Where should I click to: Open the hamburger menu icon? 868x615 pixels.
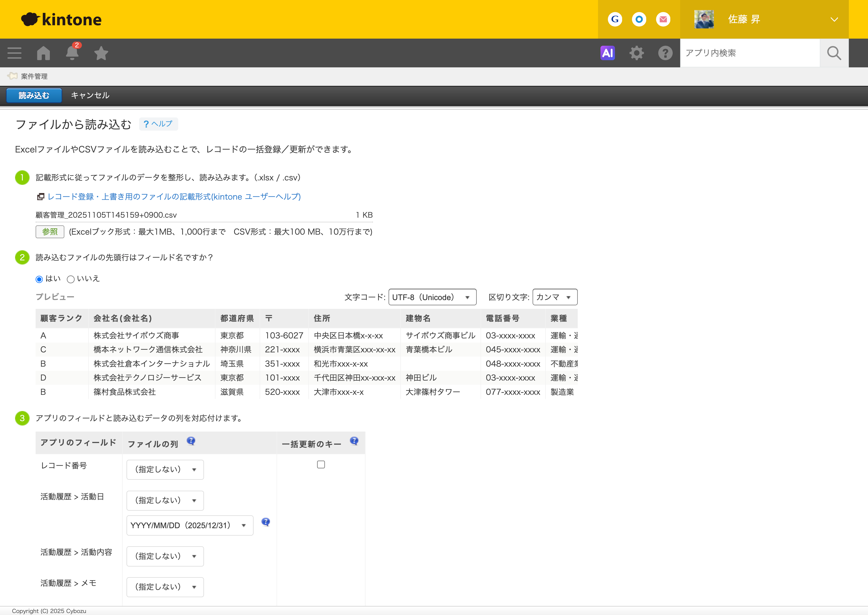coord(15,53)
